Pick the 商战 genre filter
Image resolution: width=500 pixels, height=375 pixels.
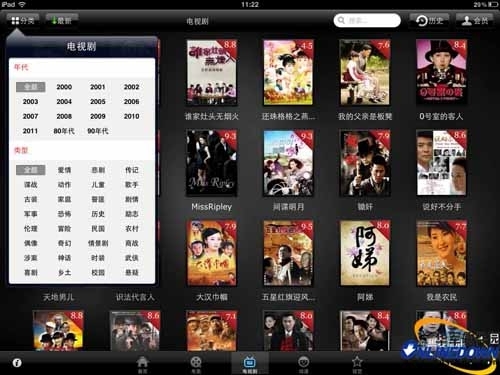(131, 243)
